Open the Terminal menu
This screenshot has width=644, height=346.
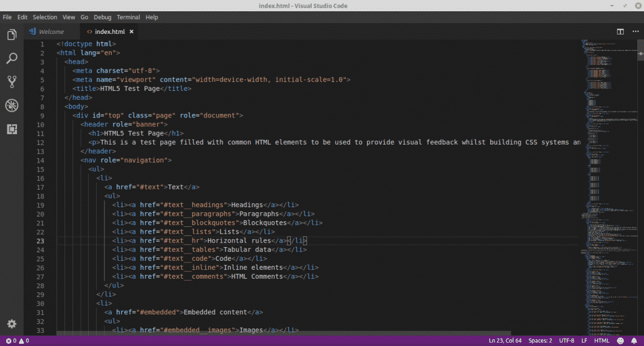(x=128, y=17)
